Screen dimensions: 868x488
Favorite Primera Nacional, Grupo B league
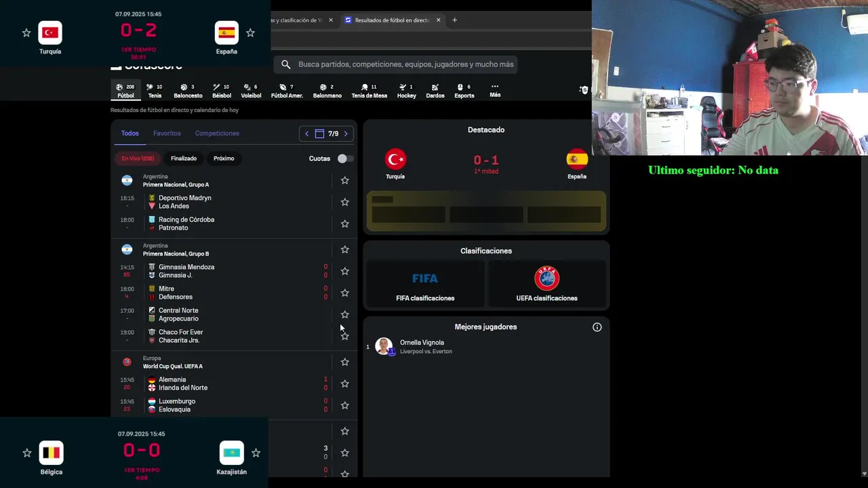tap(344, 249)
